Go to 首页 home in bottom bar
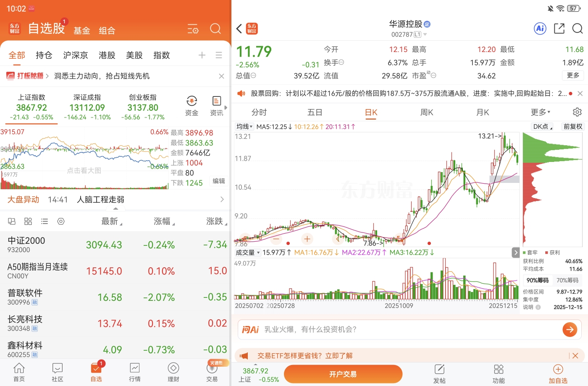 [x=19, y=372]
